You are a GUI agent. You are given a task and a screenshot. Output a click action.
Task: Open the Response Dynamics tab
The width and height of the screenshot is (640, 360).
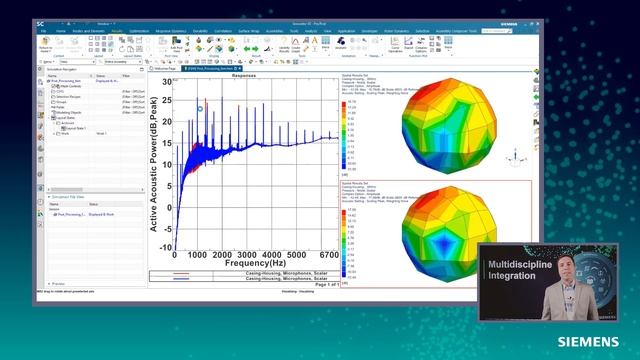pos(171,31)
